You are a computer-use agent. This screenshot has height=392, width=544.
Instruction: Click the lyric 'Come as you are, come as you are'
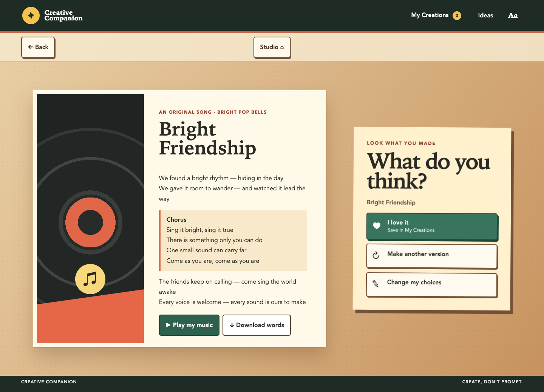tap(213, 261)
